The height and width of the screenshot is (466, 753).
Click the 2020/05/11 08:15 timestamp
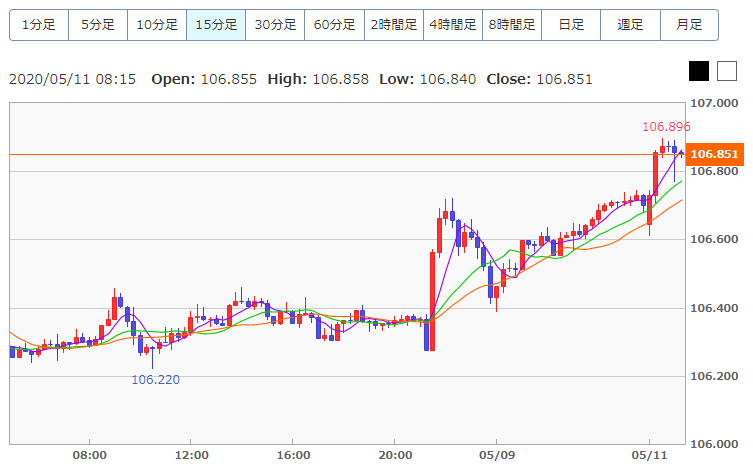coord(73,79)
